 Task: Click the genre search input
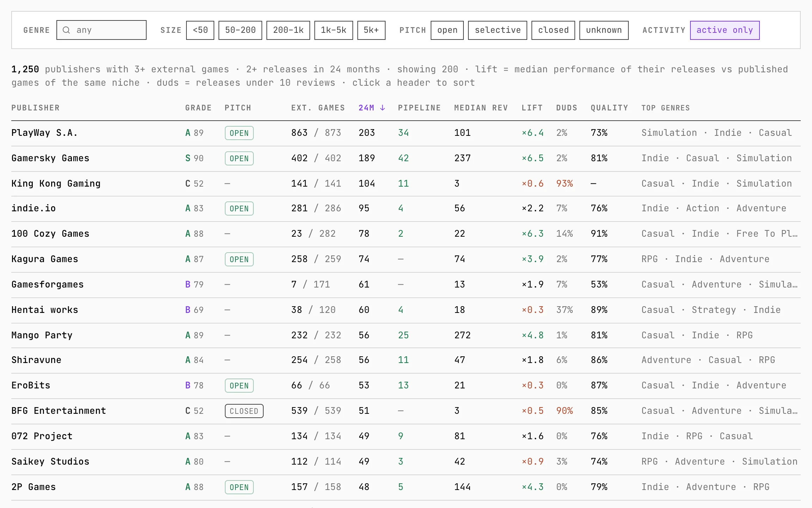tap(101, 30)
